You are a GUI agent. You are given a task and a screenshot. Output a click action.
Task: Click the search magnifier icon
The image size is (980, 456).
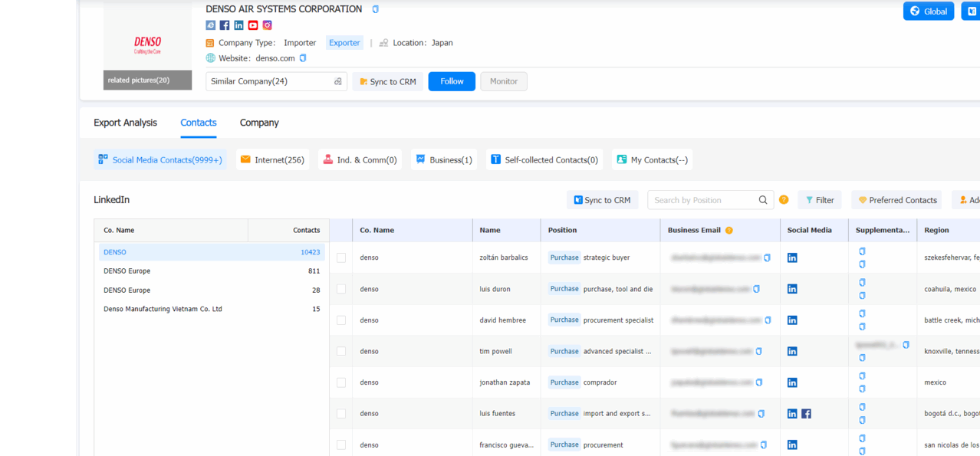[x=763, y=200]
